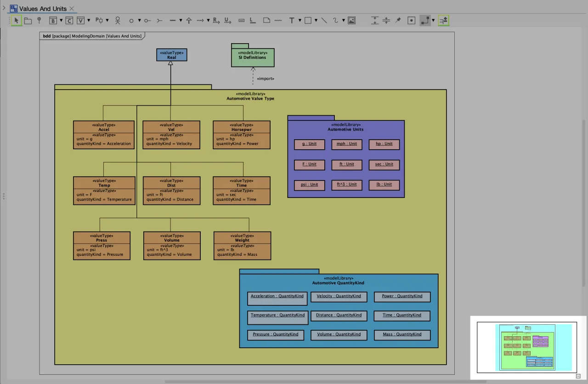Toggle the centered-dot square icon
Viewport: 588px width, 384px height.
click(412, 21)
